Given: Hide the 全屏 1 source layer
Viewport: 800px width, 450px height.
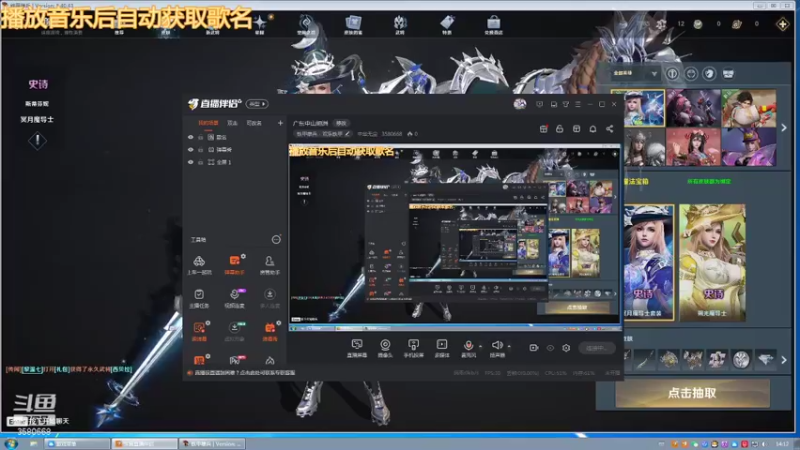Looking at the screenshot, I should coord(190,162).
